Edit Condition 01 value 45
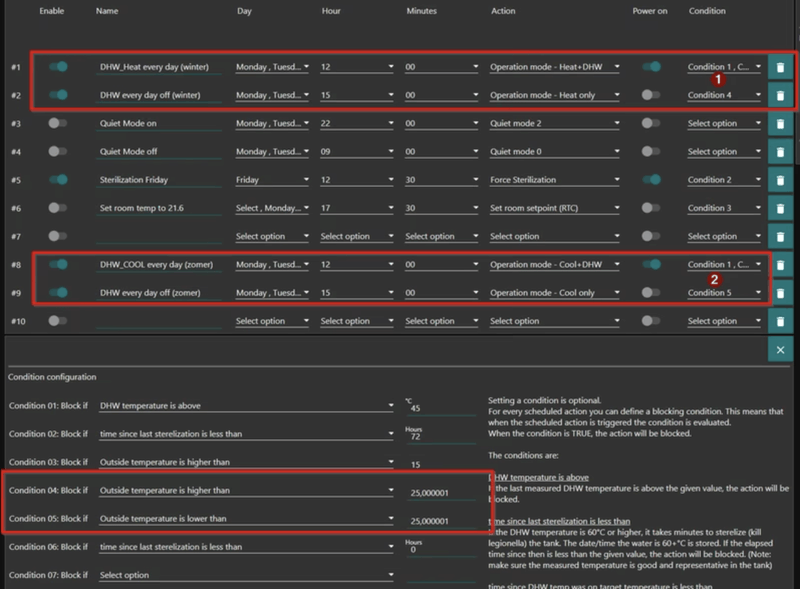Image resolution: width=800 pixels, height=589 pixels. [x=440, y=408]
